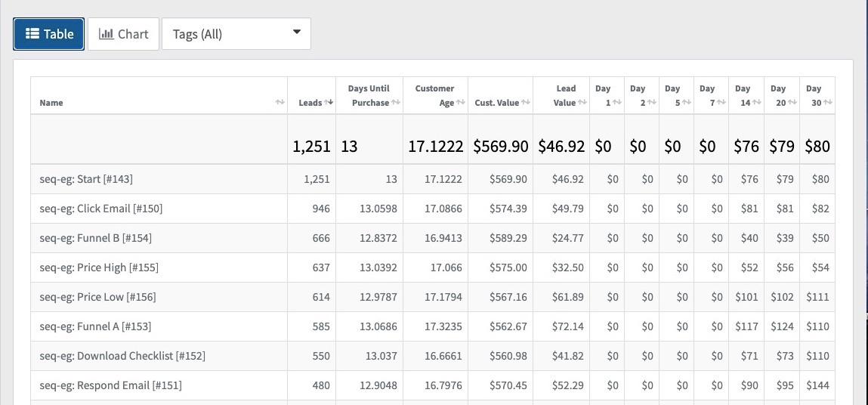Viewport: 868px width, 405px height.
Task: Click customer age 17.3235 for Funnel A
Action: (443, 326)
